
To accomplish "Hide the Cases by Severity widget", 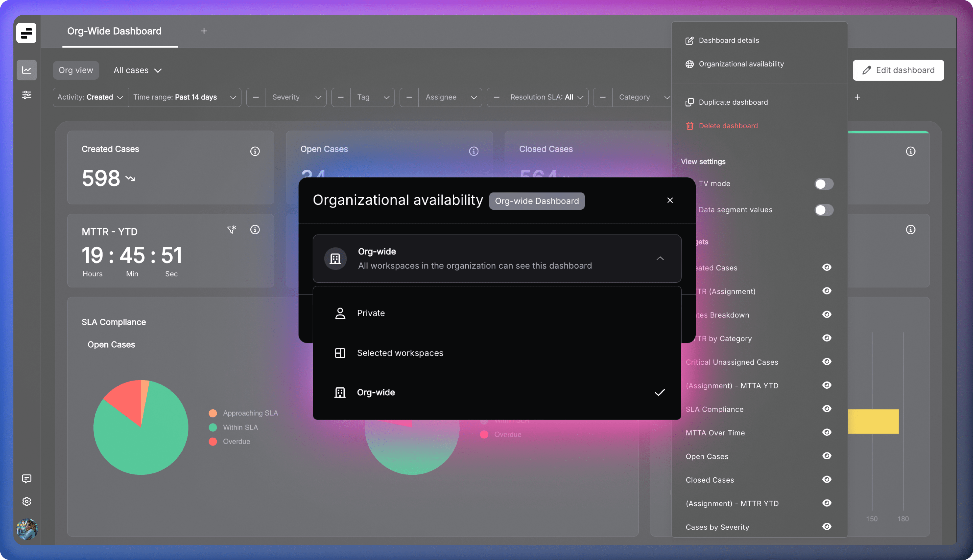I will [826, 527].
